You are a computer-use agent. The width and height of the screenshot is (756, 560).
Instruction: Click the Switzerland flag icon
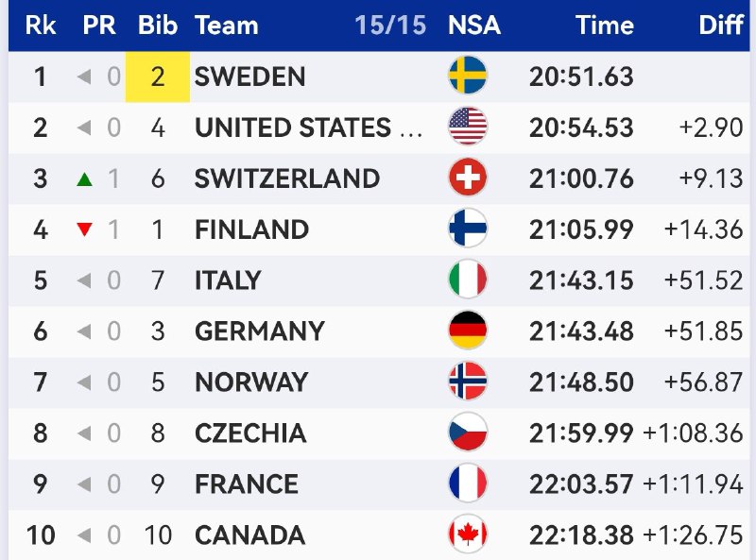click(x=468, y=178)
